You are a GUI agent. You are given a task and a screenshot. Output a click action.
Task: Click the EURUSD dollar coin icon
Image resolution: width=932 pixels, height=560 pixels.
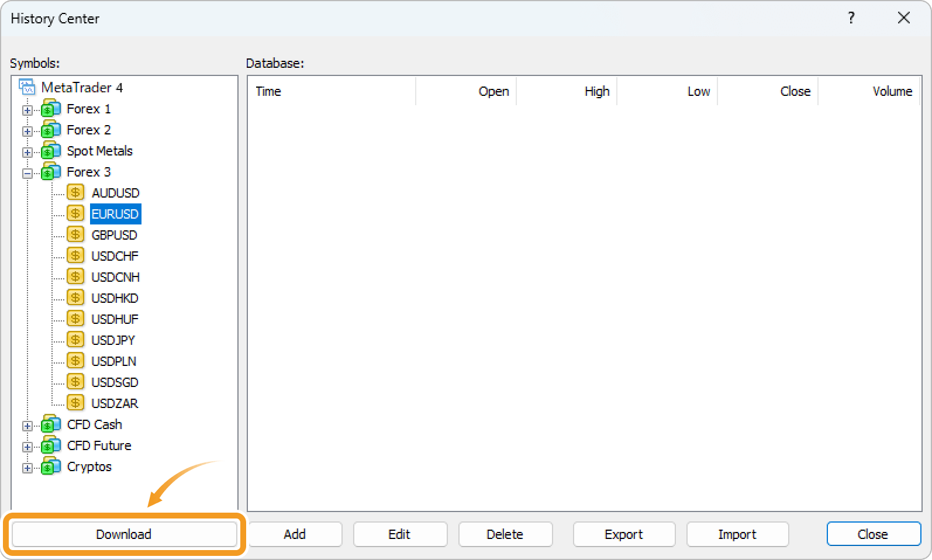[x=75, y=213]
